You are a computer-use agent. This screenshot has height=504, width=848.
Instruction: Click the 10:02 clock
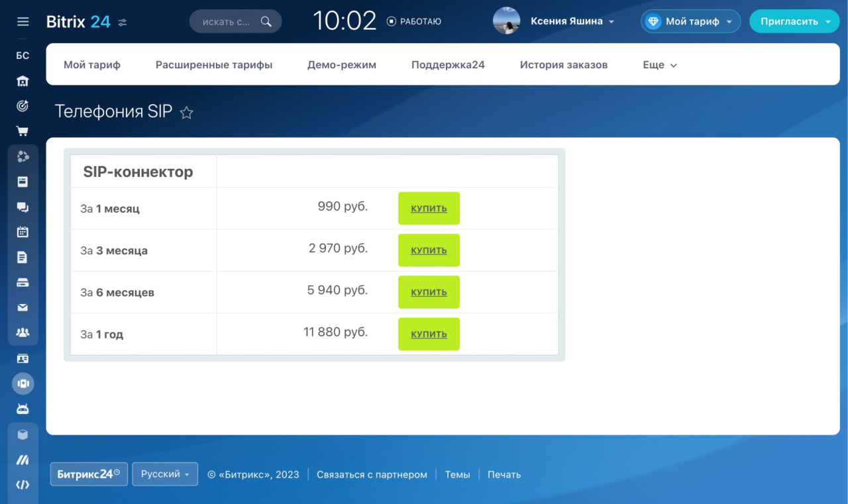point(344,21)
